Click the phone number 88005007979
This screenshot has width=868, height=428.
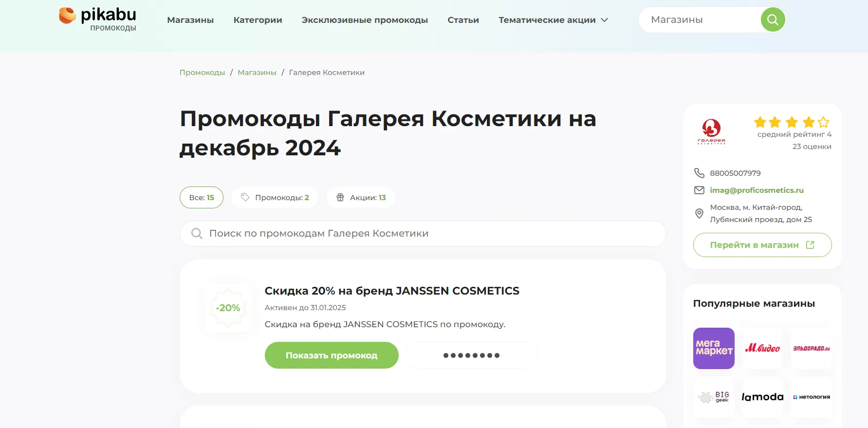735,173
